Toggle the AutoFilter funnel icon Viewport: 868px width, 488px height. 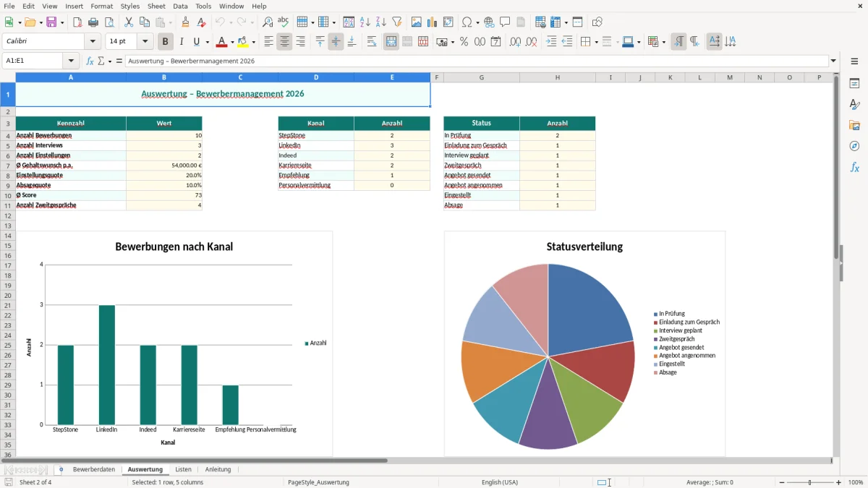click(396, 22)
